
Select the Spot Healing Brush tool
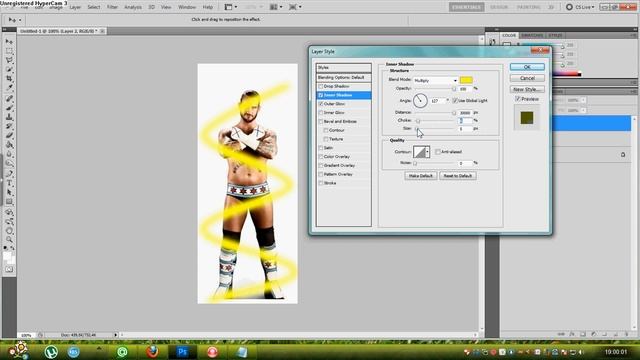9,99
